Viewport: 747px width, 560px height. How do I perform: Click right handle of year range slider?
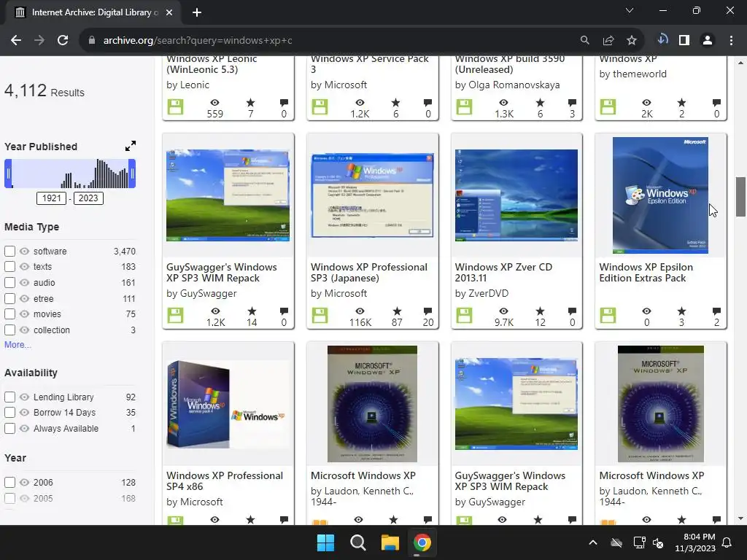133,174
